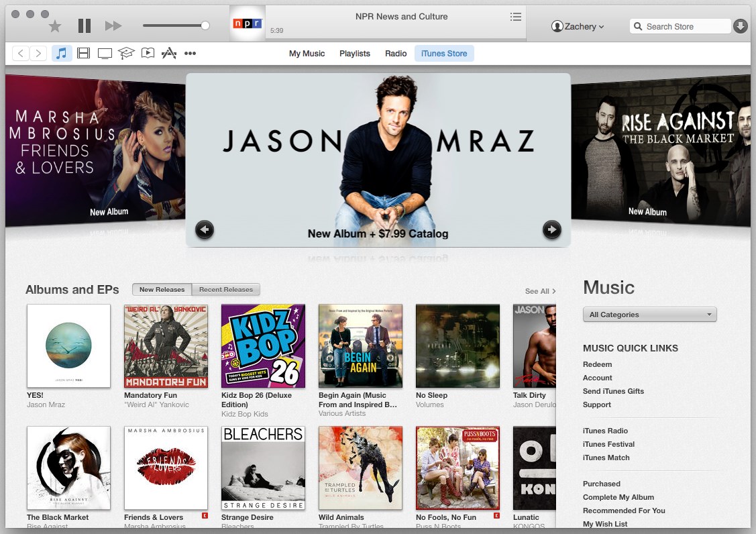756x534 pixels.
Task: Switch to the My Music tab
Action: (307, 54)
